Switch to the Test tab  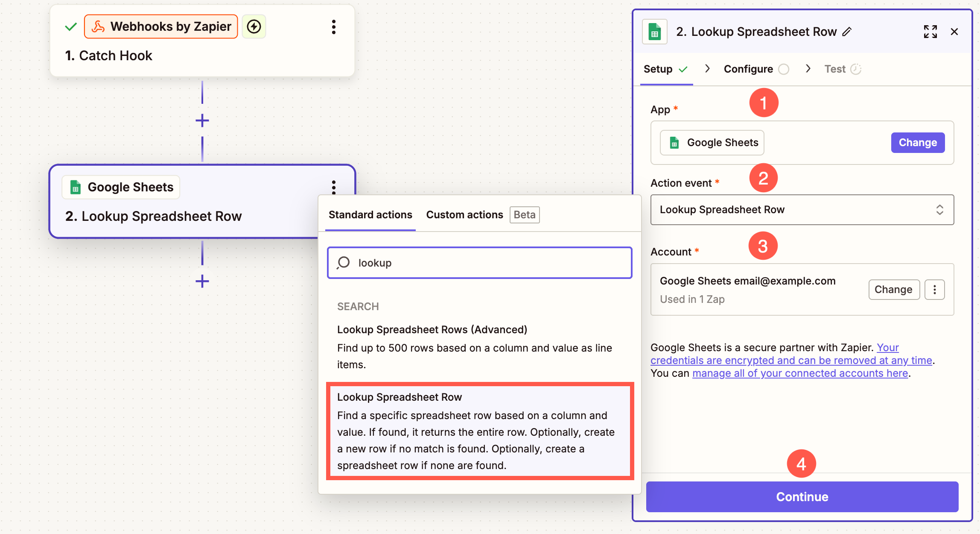click(843, 69)
